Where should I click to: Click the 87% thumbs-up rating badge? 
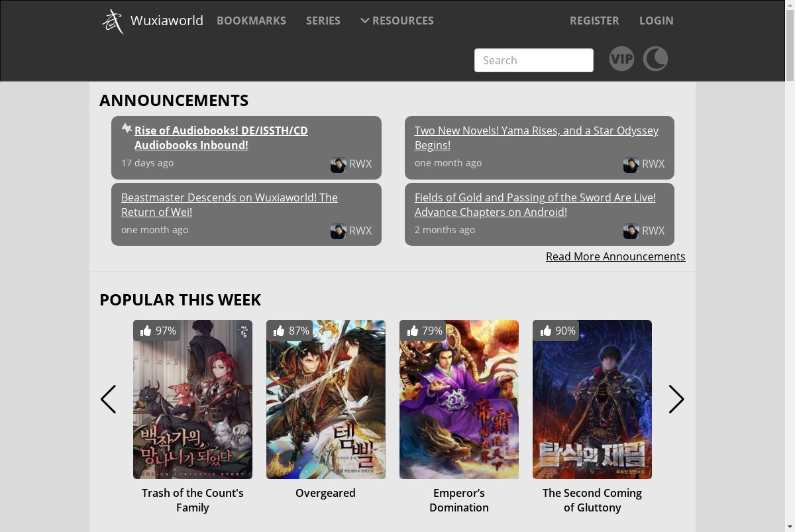click(x=290, y=331)
